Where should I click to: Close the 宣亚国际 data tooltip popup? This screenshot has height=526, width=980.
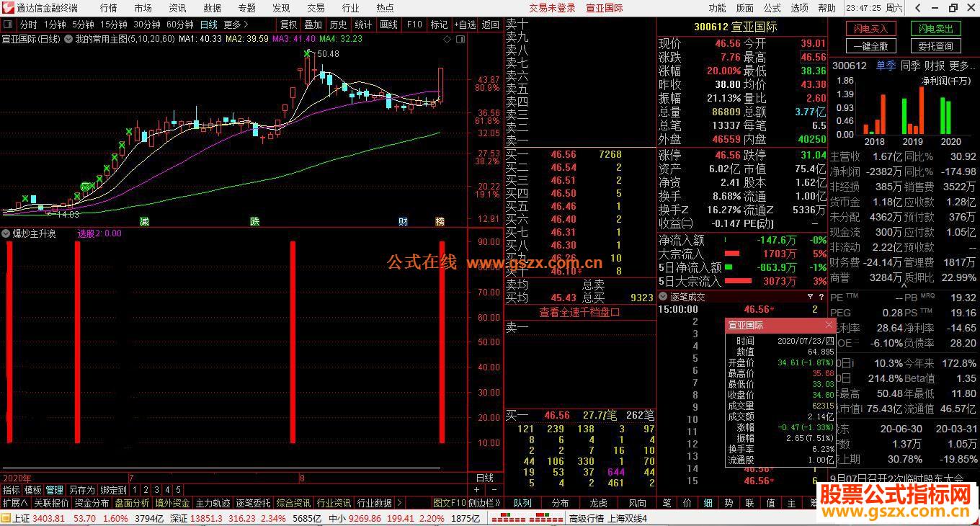(829, 325)
